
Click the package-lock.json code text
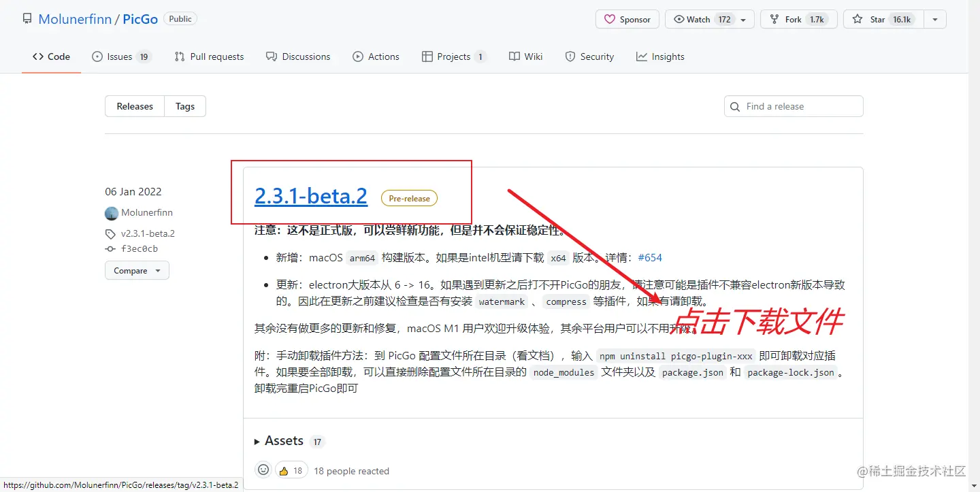[x=790, y=373]
